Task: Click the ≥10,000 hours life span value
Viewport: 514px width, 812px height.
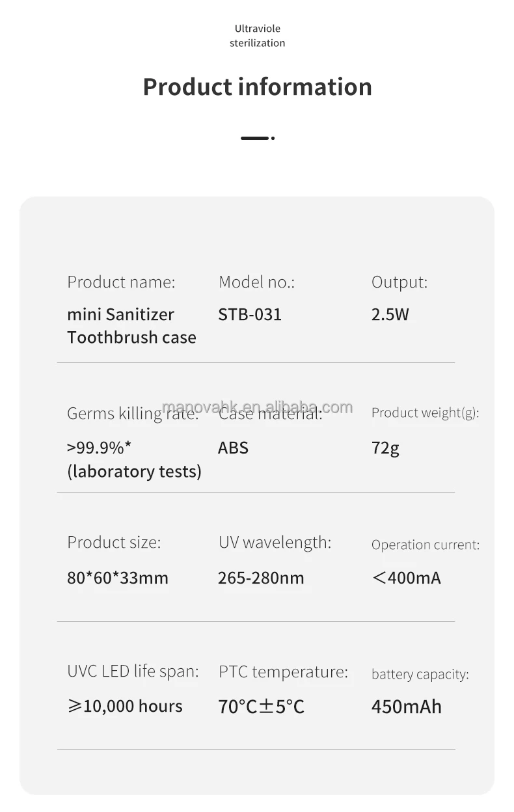Action: (x=125, y=706)
